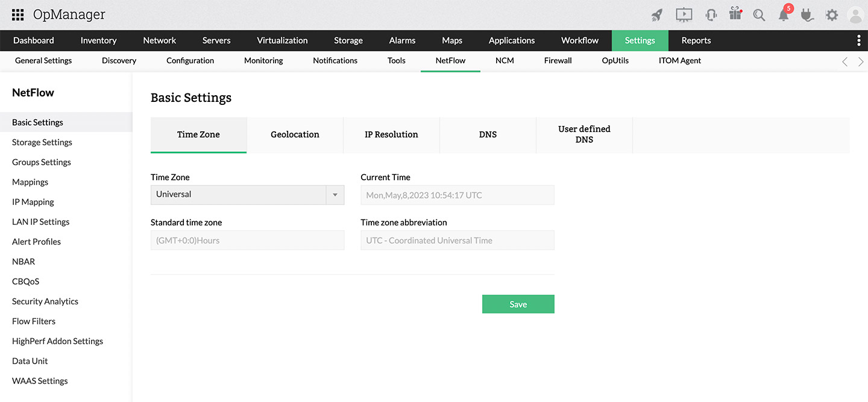Switch to the Geolocation tab

[295, 134]
